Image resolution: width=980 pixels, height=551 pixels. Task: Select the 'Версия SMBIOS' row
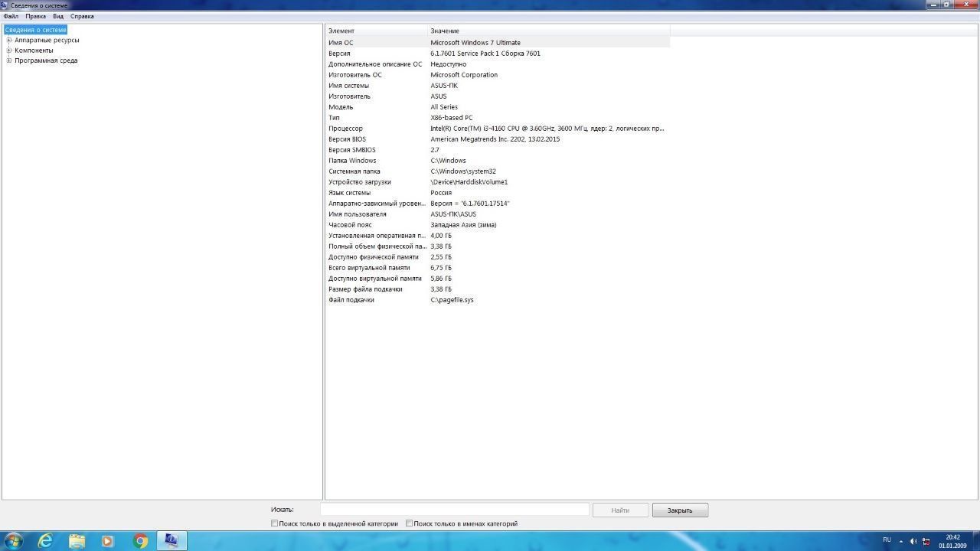click(x=498, y=150)
